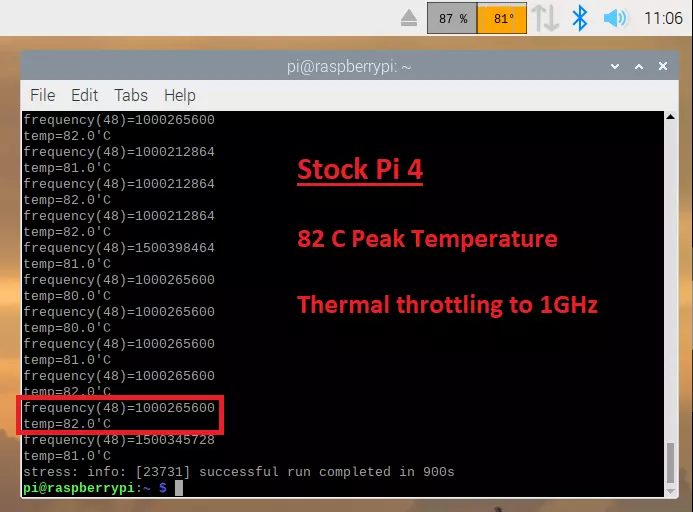This screenshot has width=693, height=512.
Task: Click the terminal scrollbar thumb
Action: 669,466
